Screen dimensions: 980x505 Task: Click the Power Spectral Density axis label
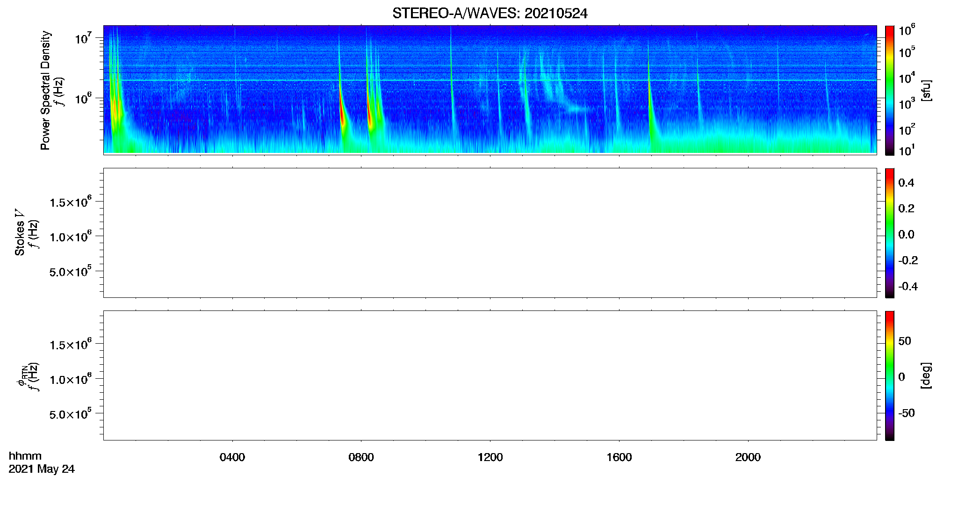pyautogui.click(x=45, y=90)
